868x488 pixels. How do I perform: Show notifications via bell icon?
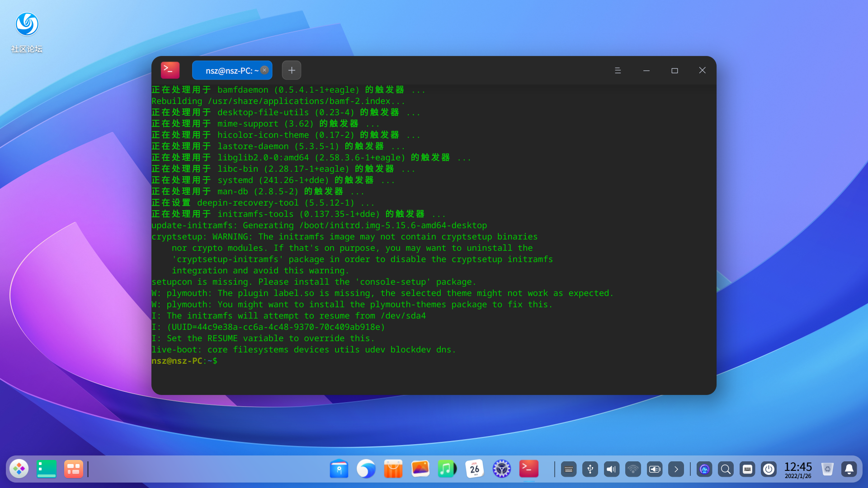click(x=849, y=469)
